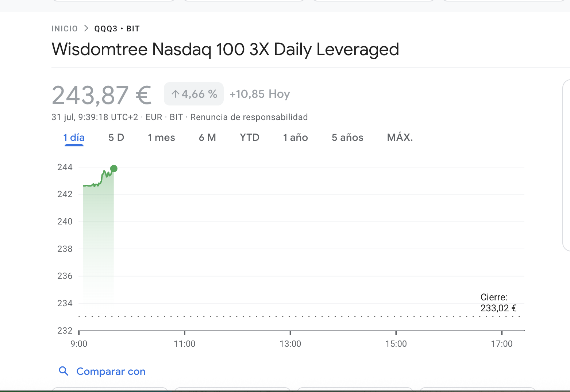570x392 pixels.
Task: Click the +10,85 Hoy change text
Action: pos(259,94)
